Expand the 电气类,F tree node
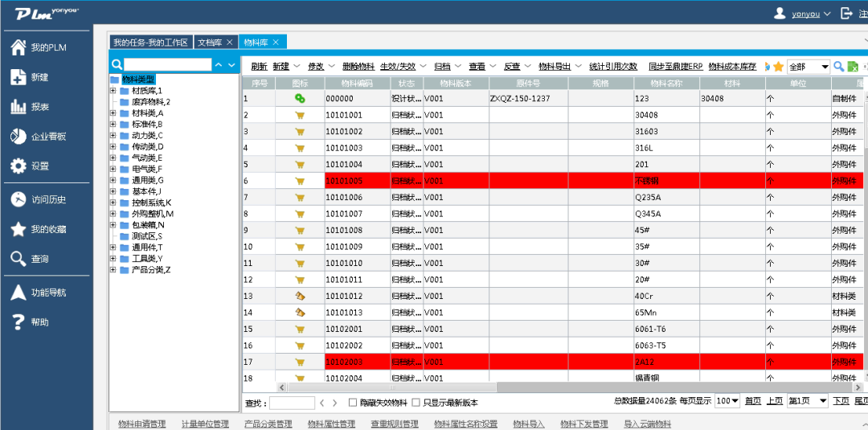Image resolution: width=868 pixels, height=430 pixels. pyautogui.click(x=113, y=169)
